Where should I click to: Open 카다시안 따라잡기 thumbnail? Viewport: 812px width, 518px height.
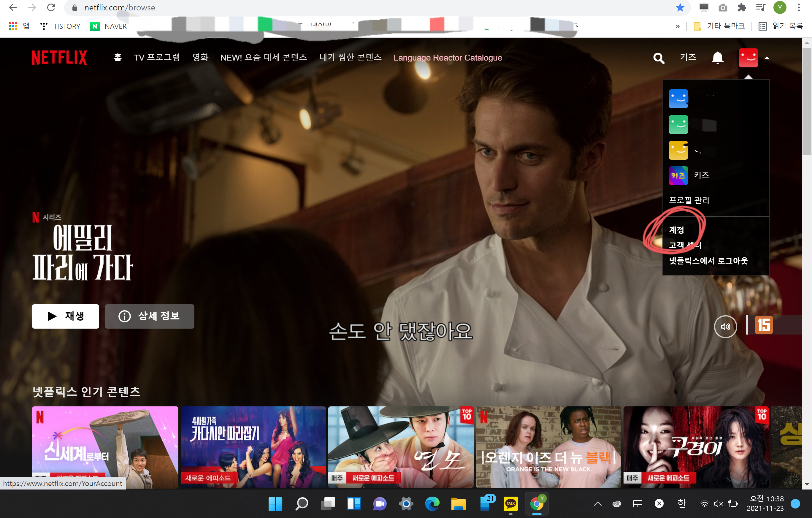(253, 447)
